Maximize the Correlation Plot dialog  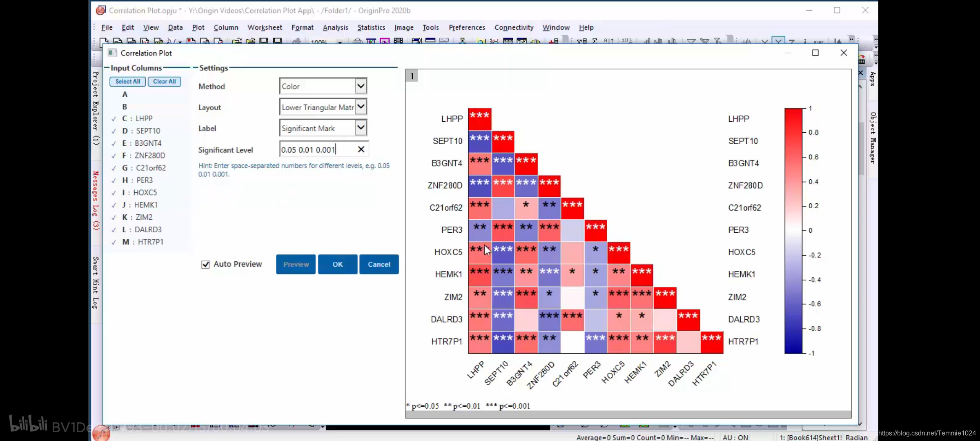(815, 53)
